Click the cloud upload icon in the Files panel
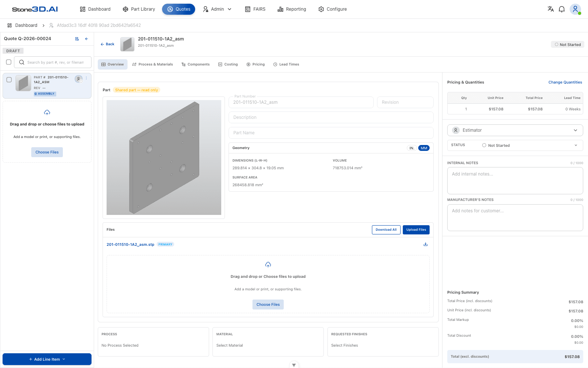 click(268, 265)
